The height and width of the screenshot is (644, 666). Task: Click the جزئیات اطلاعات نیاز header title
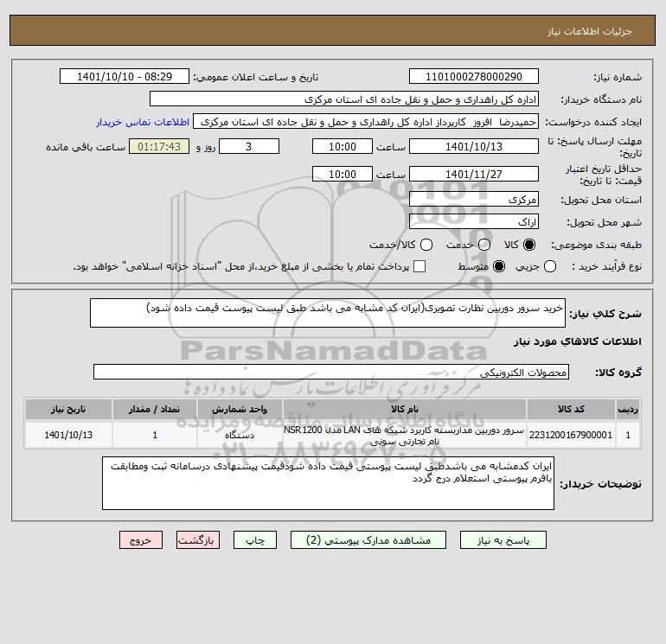pos(590,31)
